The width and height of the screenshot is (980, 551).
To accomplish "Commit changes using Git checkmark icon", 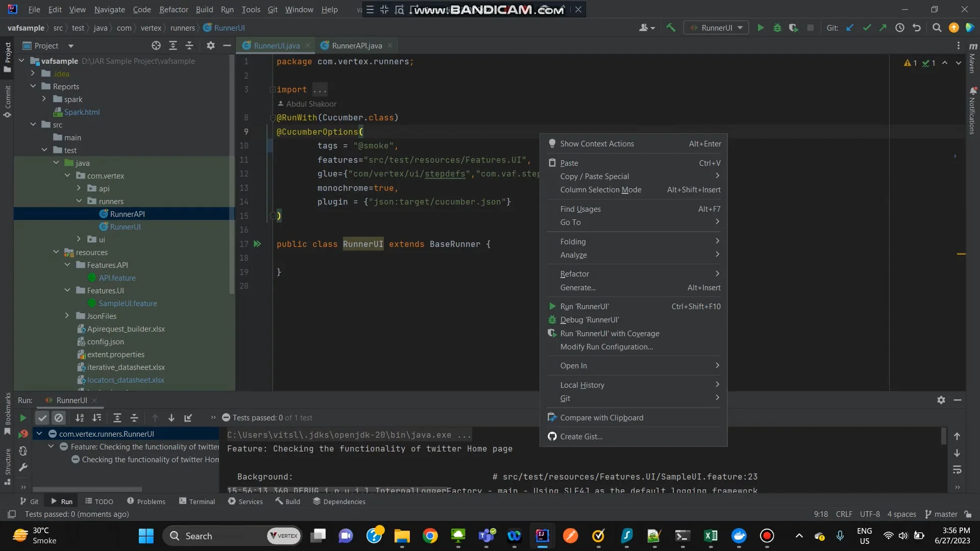I will tap(867, 28).
